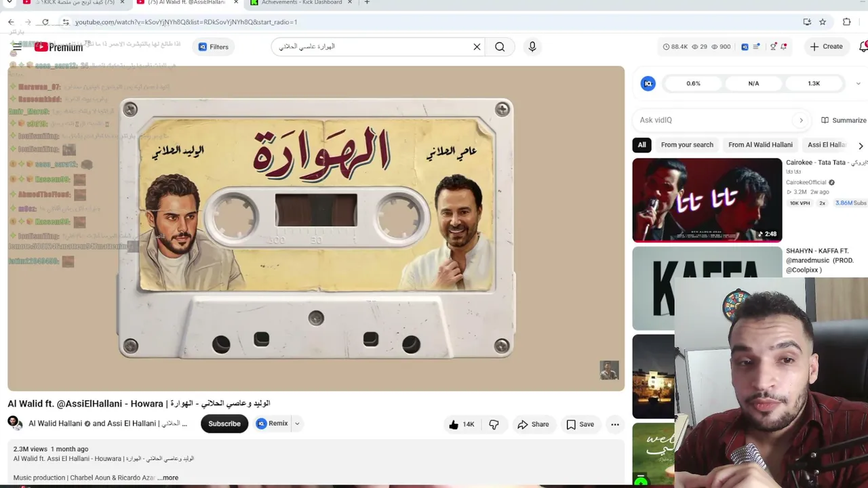The image size is (868, 488).
Task: Click the 0.6% vidIQ metric
Action: click(x=693, y=83)
